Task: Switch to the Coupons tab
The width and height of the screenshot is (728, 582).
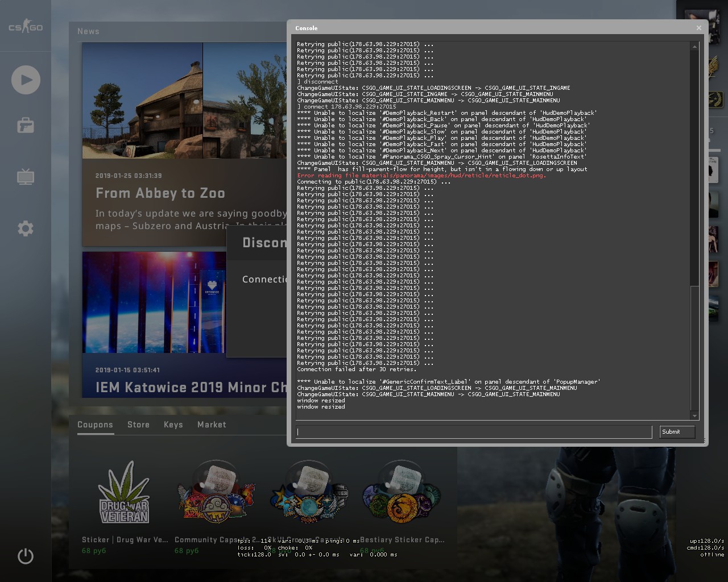Action: click(96, 425)
